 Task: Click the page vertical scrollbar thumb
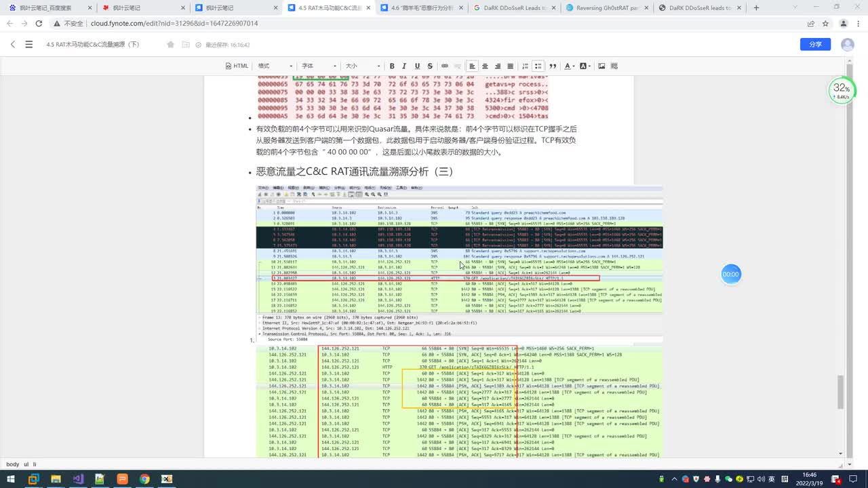point(841,392)
